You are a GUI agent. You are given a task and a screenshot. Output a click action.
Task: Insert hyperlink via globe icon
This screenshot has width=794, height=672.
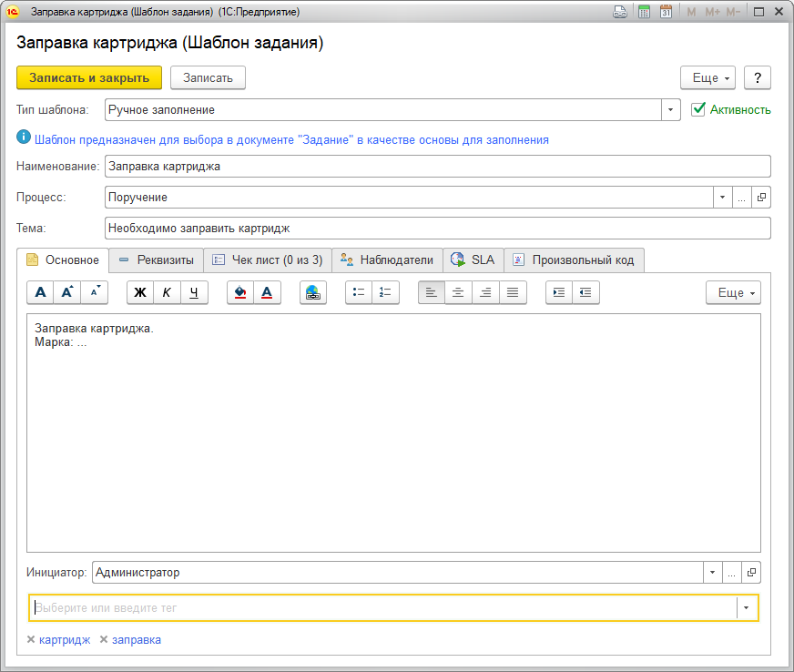pos(313,292)
